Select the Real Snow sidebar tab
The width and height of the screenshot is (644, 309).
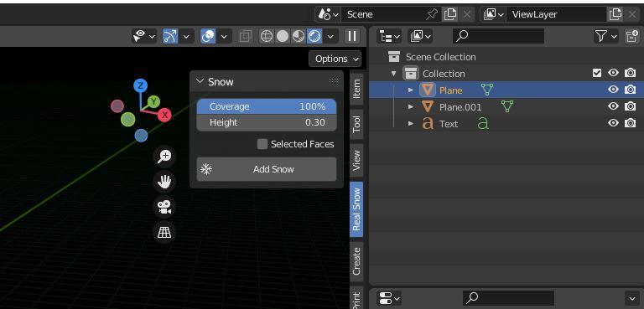coord(356,209)
